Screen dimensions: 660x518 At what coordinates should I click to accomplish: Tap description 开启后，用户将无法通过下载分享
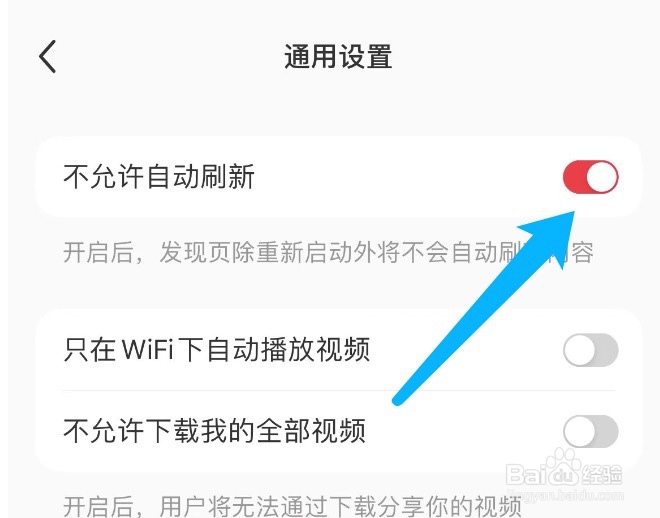[293, 506]
